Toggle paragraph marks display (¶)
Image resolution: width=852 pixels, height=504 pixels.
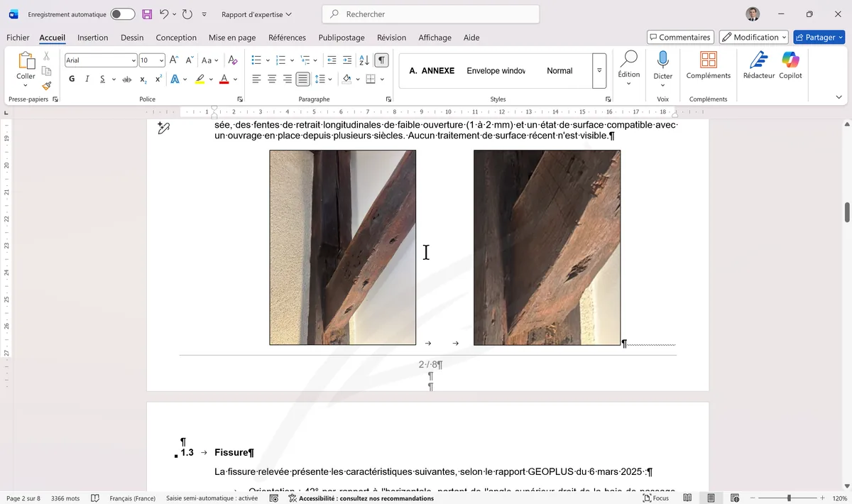(382, 60)
